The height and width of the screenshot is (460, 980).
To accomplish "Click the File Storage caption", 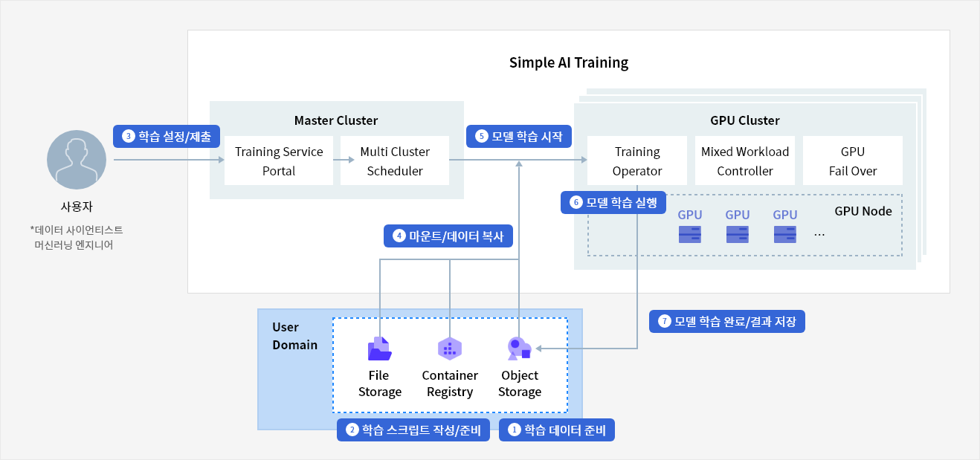I will point(380,383).
